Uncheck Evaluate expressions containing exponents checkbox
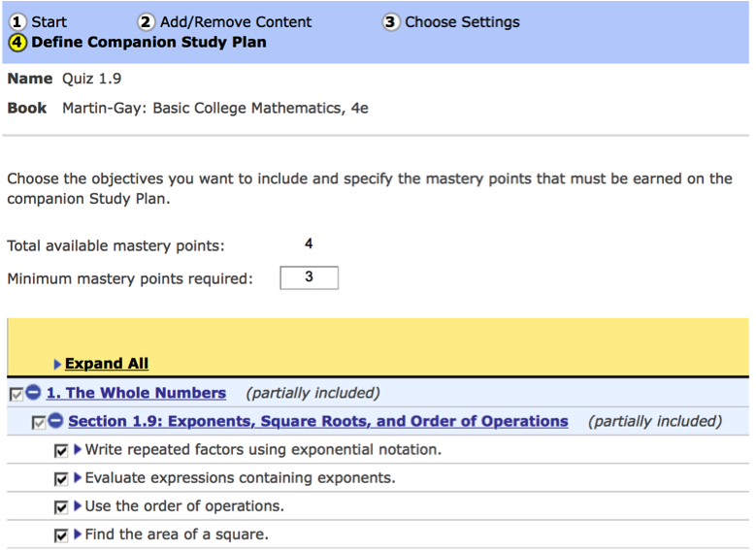This screenshot has height=550, width=756. pos(61,479)
